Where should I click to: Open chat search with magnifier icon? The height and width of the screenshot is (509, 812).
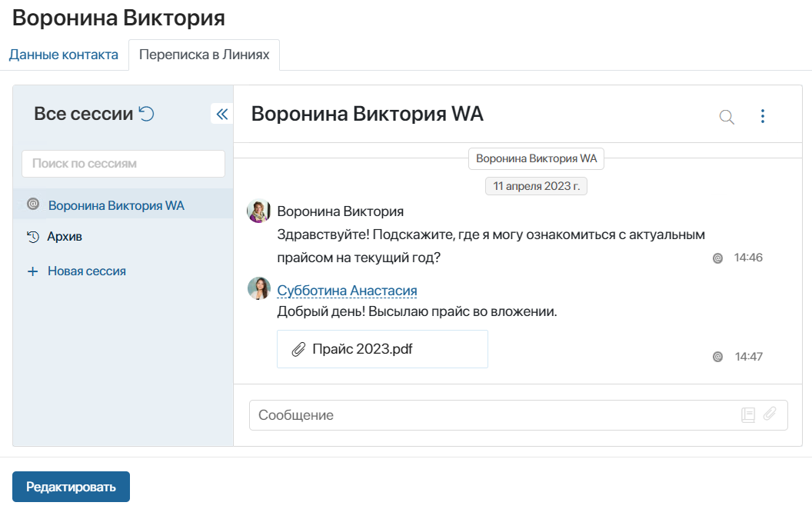pyautogui.click(x=727, y=117)
